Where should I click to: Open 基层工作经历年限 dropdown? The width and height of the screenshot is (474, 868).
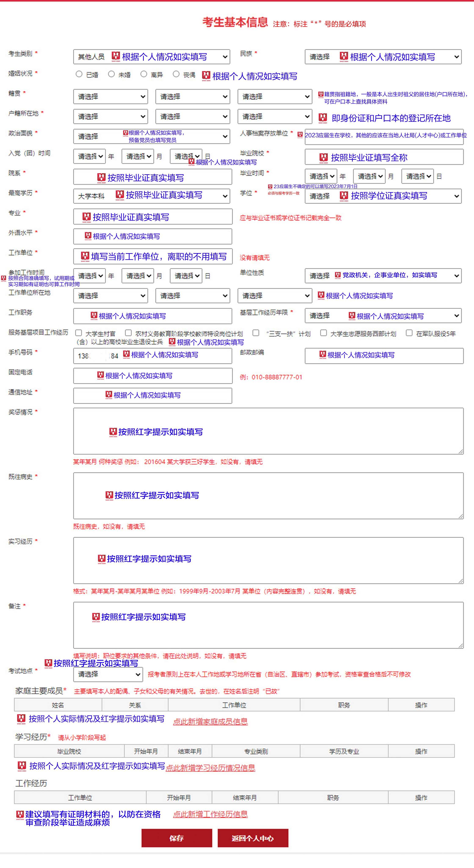click(383, 316)
